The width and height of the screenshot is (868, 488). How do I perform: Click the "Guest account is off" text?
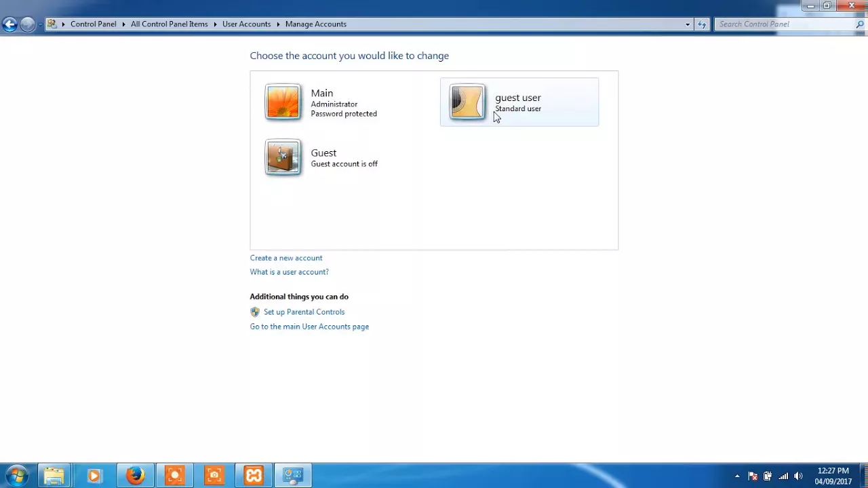tap(344, 164)
